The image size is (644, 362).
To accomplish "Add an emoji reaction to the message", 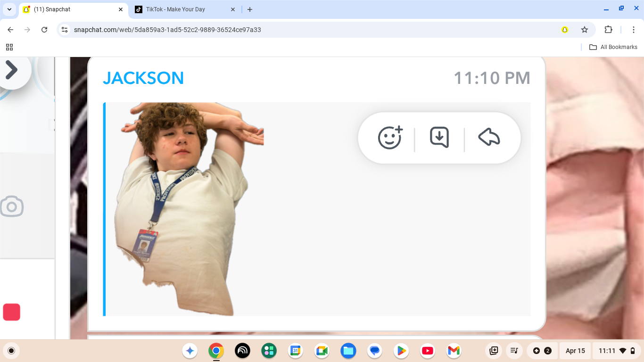I will point(390,138).
